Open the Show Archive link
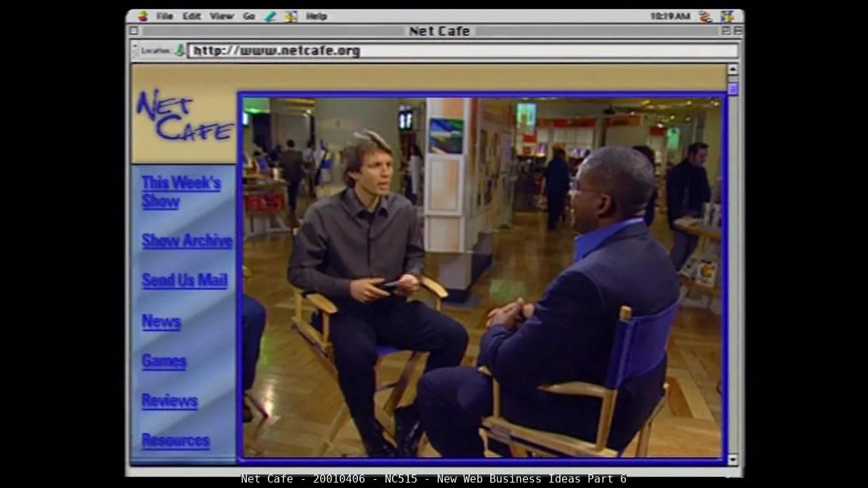 click(187, 241)
